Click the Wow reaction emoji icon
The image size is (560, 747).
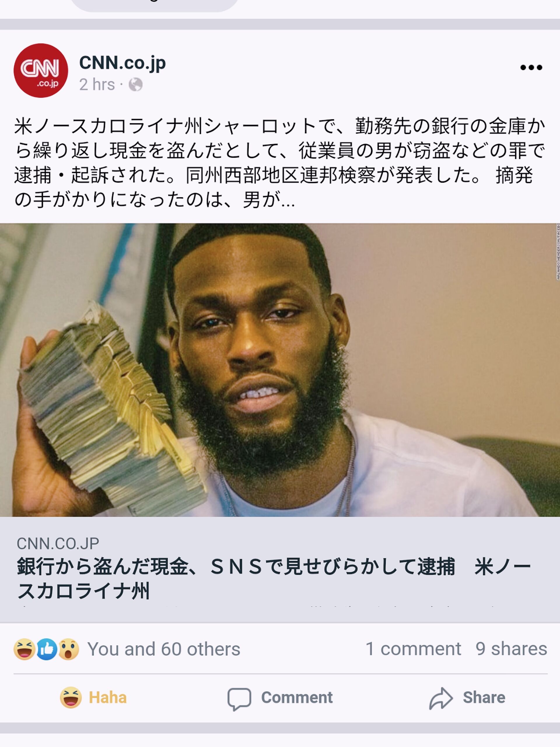[69, 649]
